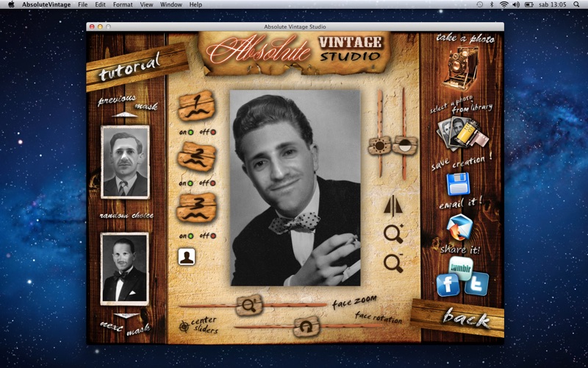588x368 pixels.
Task: Open the File menu
Action: pos(82,4)
